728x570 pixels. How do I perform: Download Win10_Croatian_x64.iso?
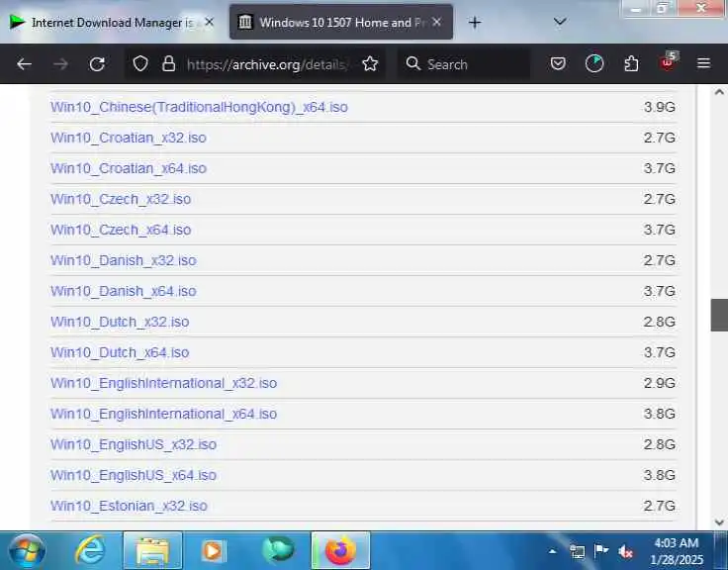129,168
